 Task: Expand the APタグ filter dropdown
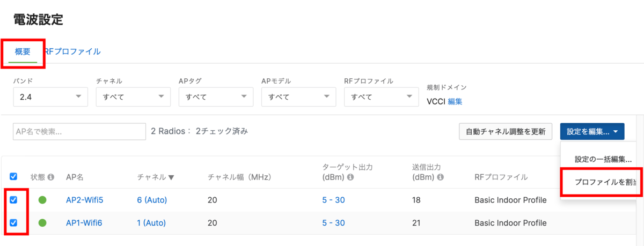216,97
